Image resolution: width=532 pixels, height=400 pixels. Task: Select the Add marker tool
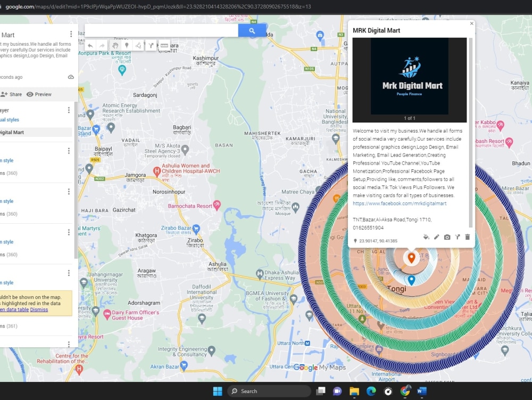pos(126,45)
